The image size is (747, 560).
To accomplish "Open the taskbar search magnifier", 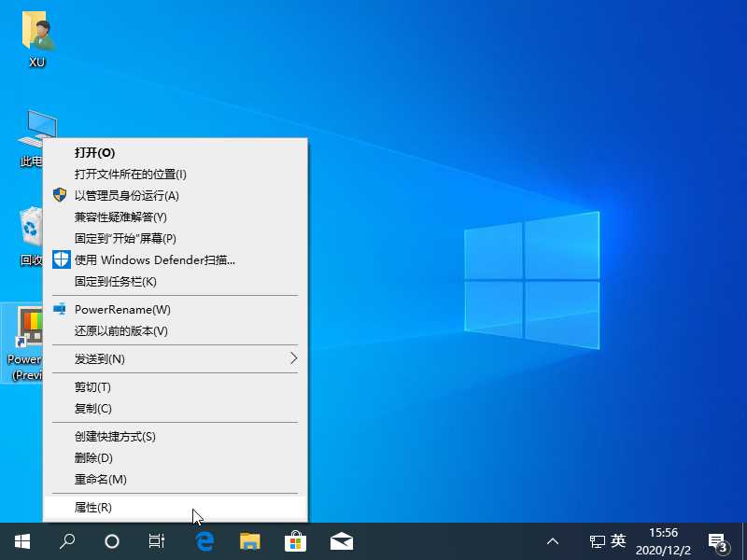I will 67,540.
